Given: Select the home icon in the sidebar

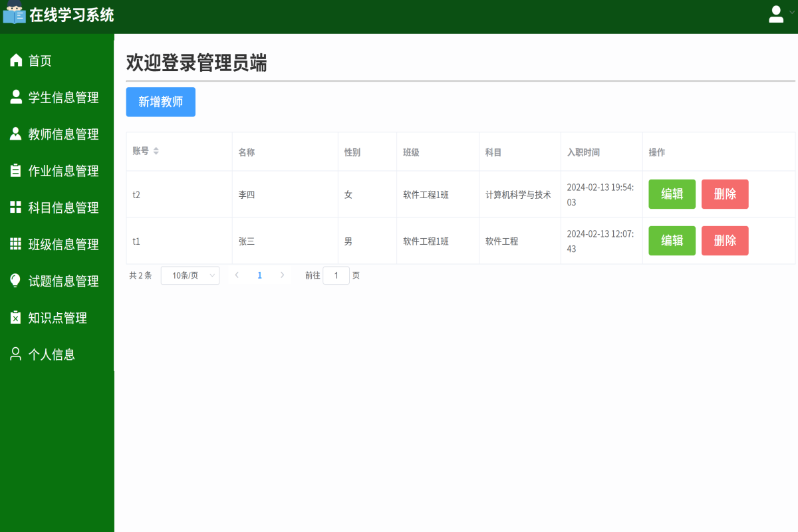Looking at the screenshot, I should [x=15, y=60].
